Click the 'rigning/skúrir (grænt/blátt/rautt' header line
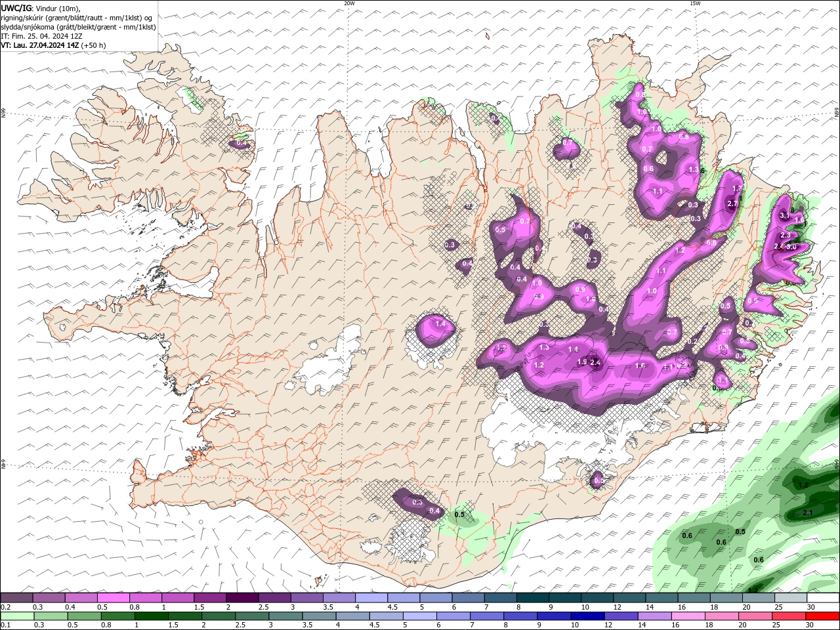 (x=78, y=17)
